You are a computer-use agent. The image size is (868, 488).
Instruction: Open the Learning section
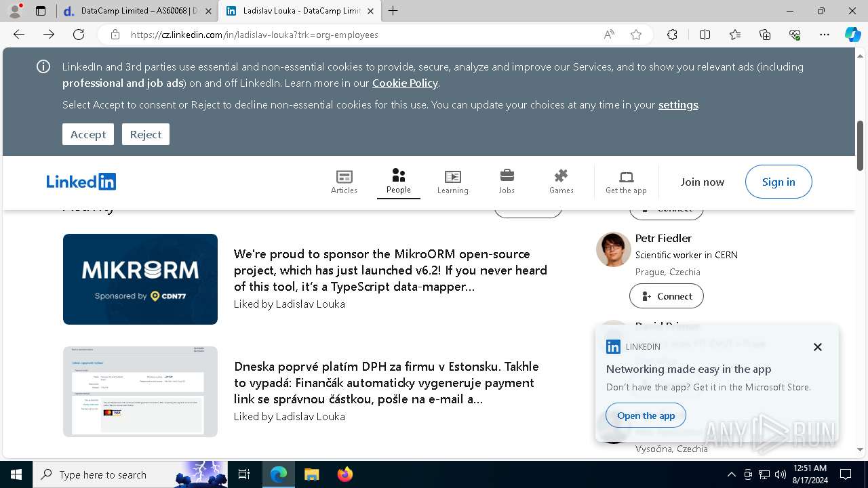(x=453, y=182)
